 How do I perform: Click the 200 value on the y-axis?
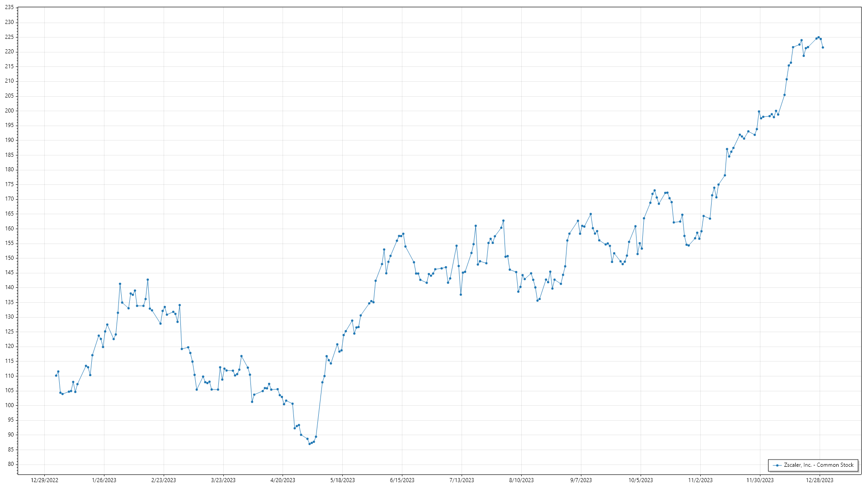coord(9,111)
